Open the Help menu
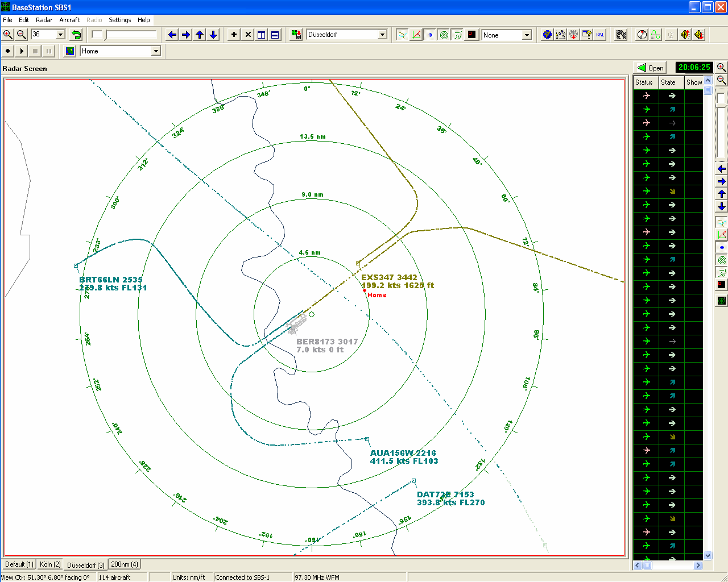Screen dimensions: 728x582 tap(144, 20)
